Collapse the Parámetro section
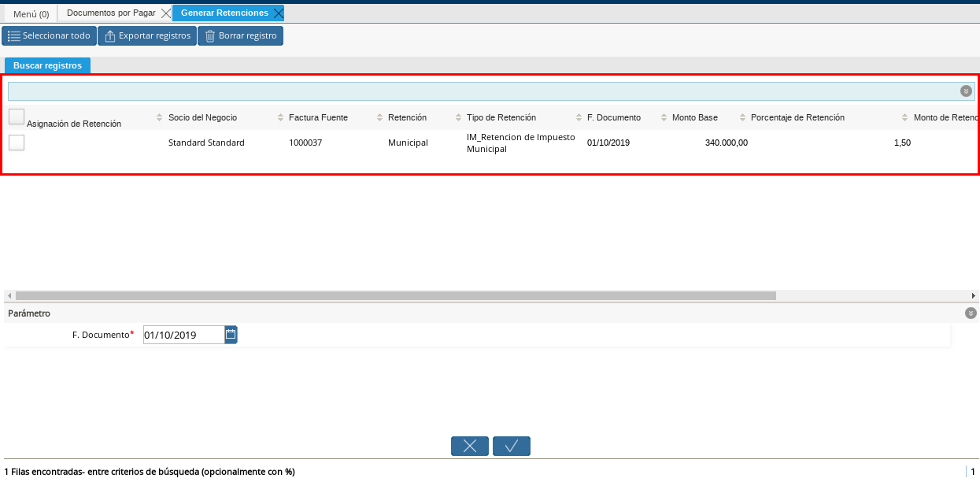 click(x=971, y=313)
